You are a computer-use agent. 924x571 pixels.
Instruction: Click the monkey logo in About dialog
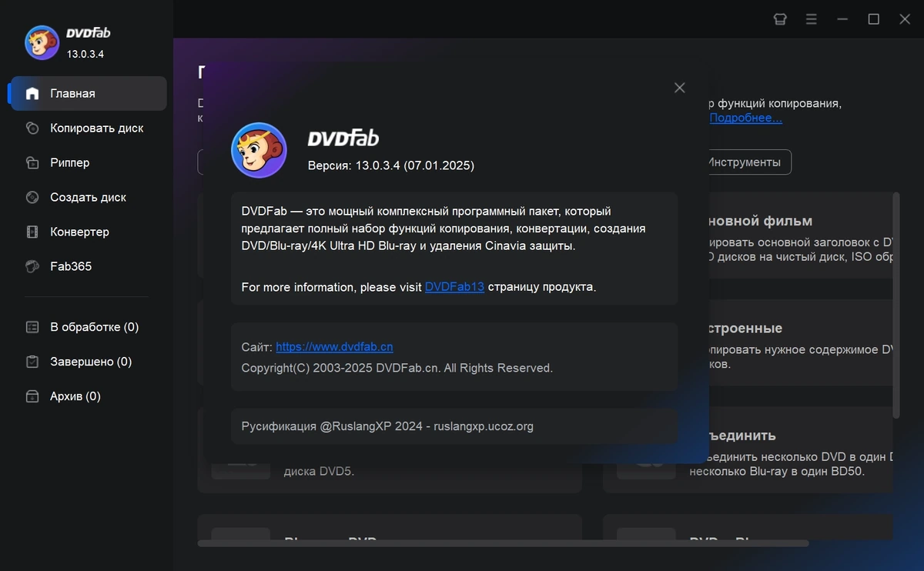pos(259,150)
